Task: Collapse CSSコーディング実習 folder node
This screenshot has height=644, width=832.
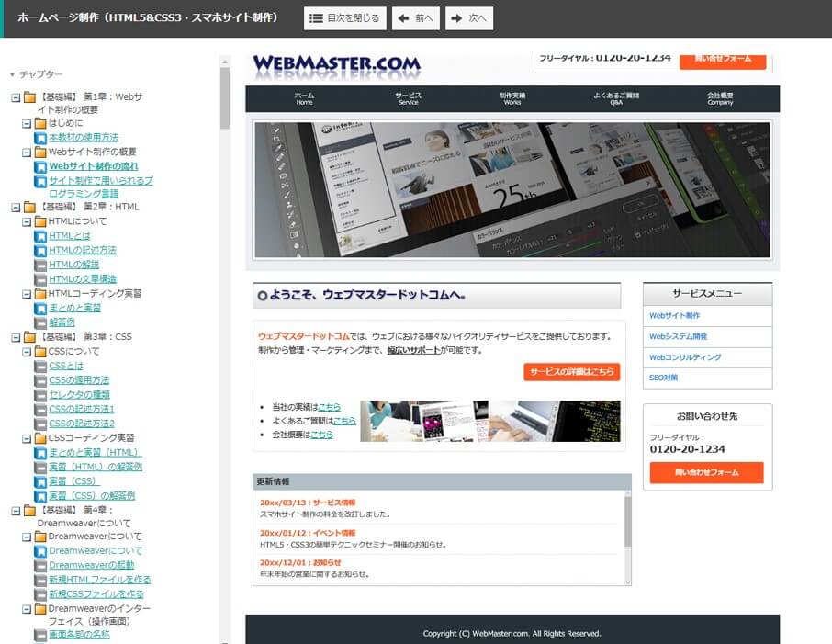Action: [x=27, y=438]
